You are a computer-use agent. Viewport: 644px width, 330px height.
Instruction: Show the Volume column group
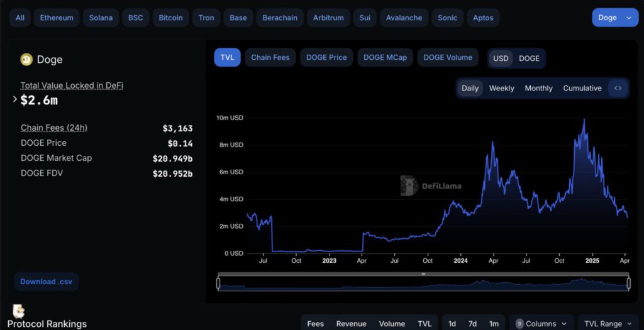[392, 324]
